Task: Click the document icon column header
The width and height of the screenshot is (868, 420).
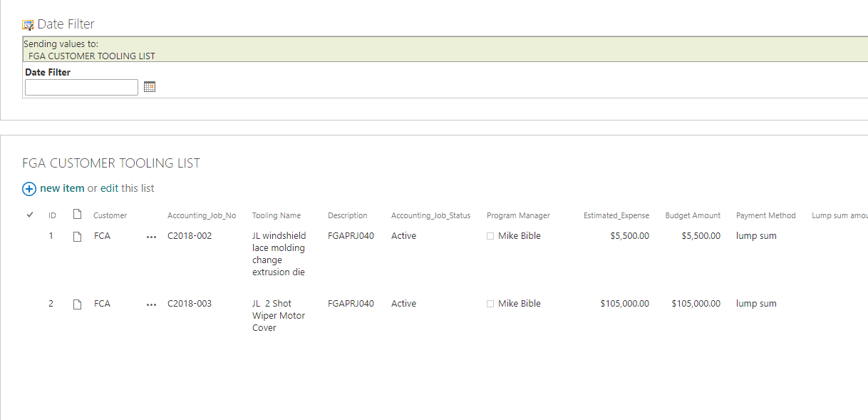Action: 77,215
